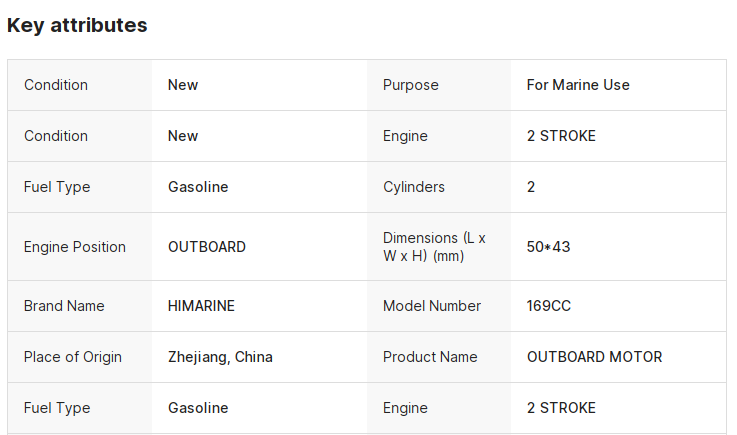Image resolution: width=737 pixels, height=435 pixels.
Task: Click the HIMARINE brand value
Action: click(x=201, y=306)
